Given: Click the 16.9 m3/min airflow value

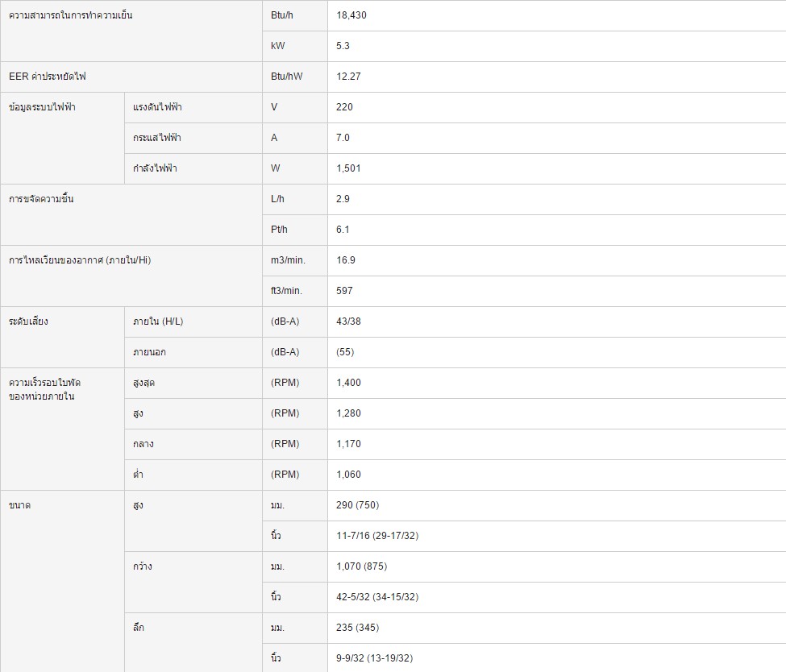Looking at the screenshot, I should tap(345, 259).
